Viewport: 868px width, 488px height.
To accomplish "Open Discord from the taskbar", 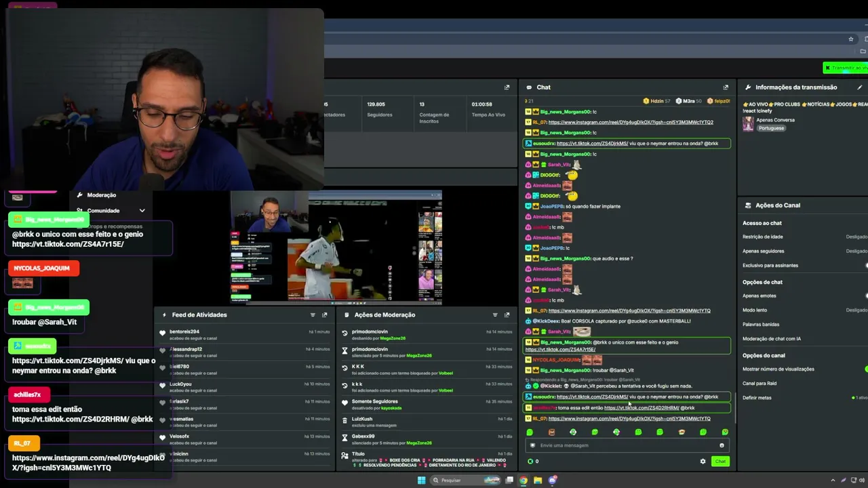I will click(553, 481).
